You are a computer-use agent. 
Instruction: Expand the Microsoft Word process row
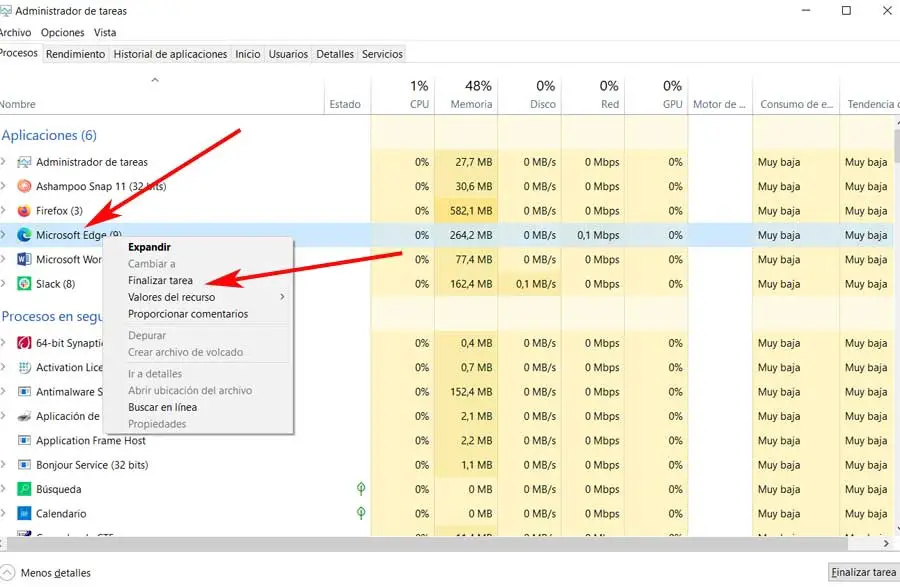coord(3,259)
